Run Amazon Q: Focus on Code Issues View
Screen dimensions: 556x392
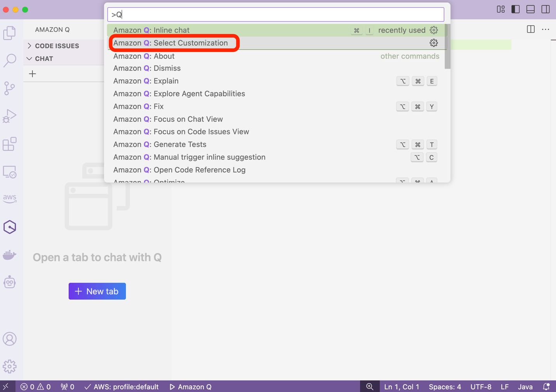click(x=276, y=132)
